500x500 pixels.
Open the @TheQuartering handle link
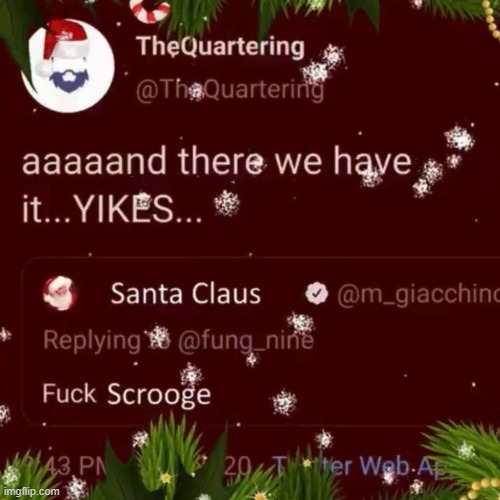(230, 90)
